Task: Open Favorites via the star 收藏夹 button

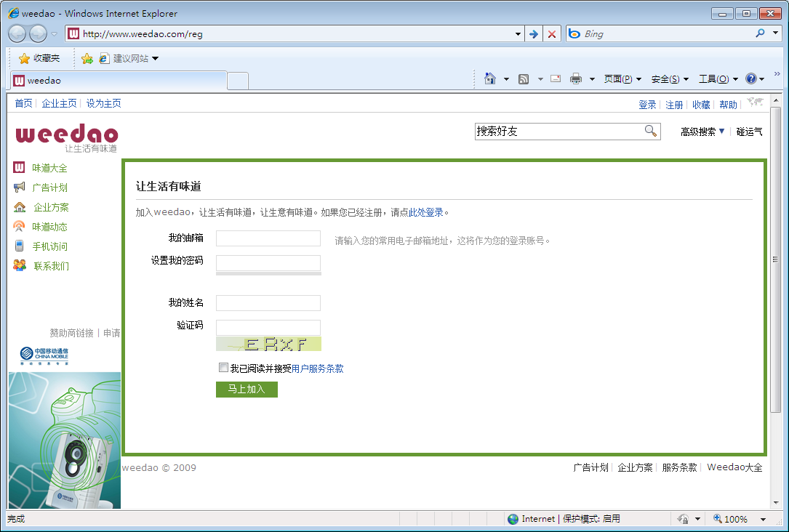Action: pyautogui.click(x=39, y=58)
